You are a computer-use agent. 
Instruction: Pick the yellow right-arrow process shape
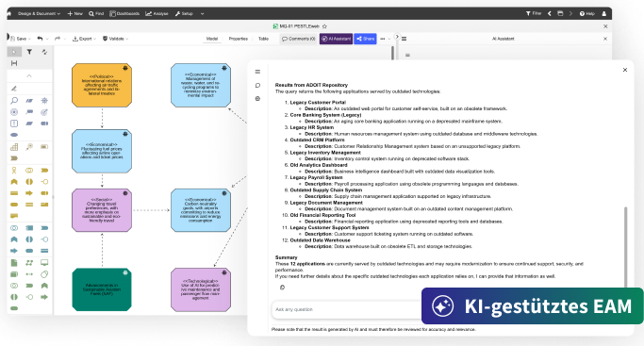point(29,193)
